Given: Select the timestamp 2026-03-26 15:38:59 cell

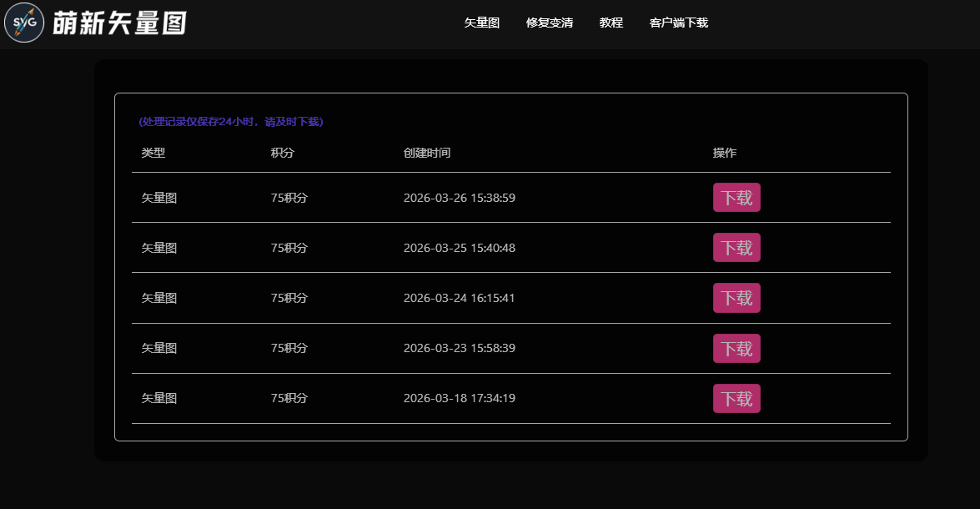Looking at the screenshot, I should point(459,199).
